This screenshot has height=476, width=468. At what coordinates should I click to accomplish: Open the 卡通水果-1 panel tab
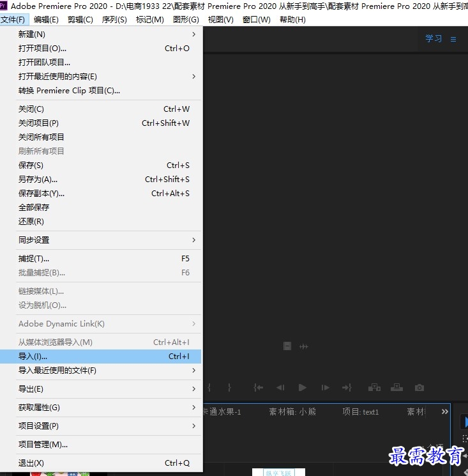[222, 411]
